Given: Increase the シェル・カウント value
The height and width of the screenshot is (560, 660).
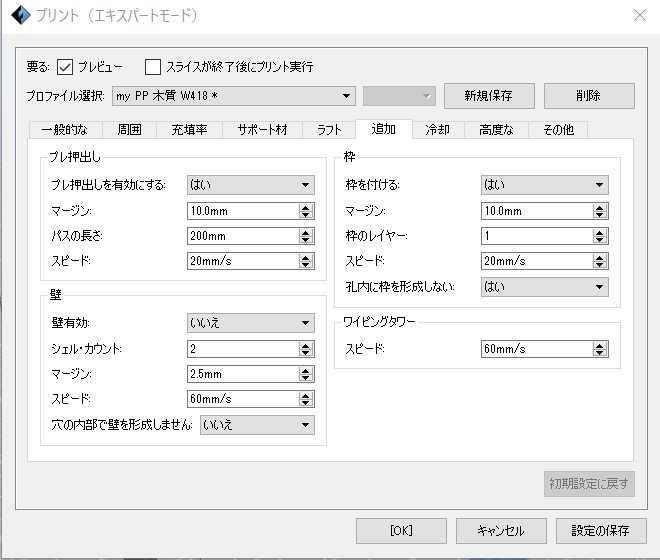Looking at the screenshot, I should [306, 345].
